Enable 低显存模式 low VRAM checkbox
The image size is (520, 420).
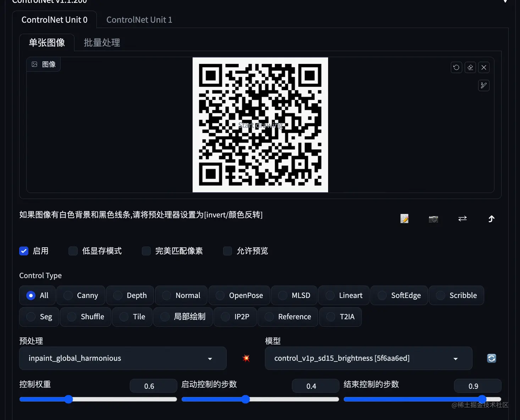73,251
